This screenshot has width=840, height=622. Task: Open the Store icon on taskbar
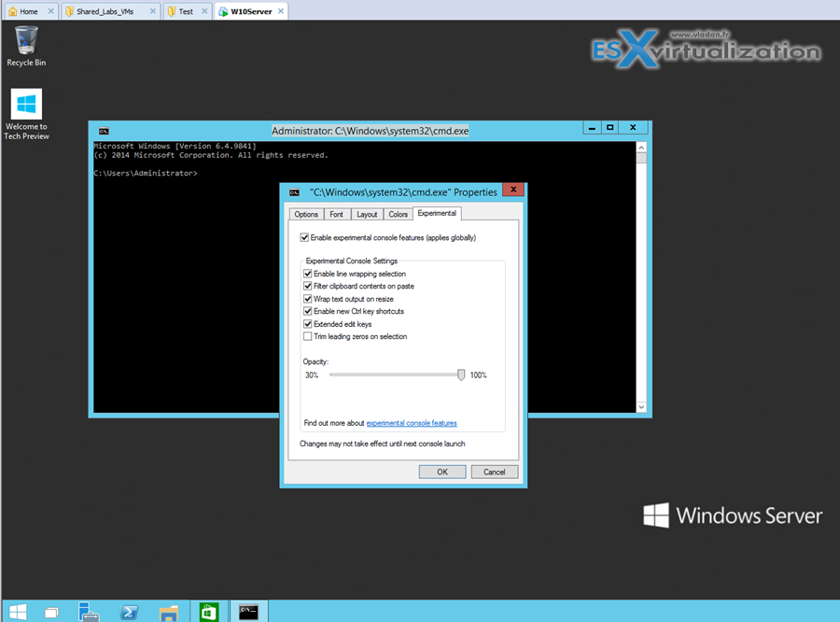(209, 612)
